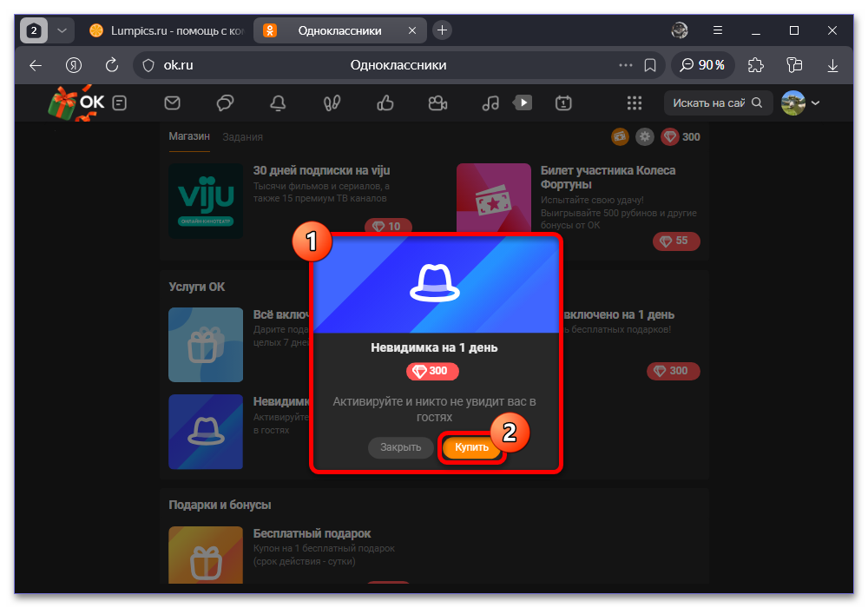
Task: Click the three-dots page actions icon
Action: (x=626, y=65)
